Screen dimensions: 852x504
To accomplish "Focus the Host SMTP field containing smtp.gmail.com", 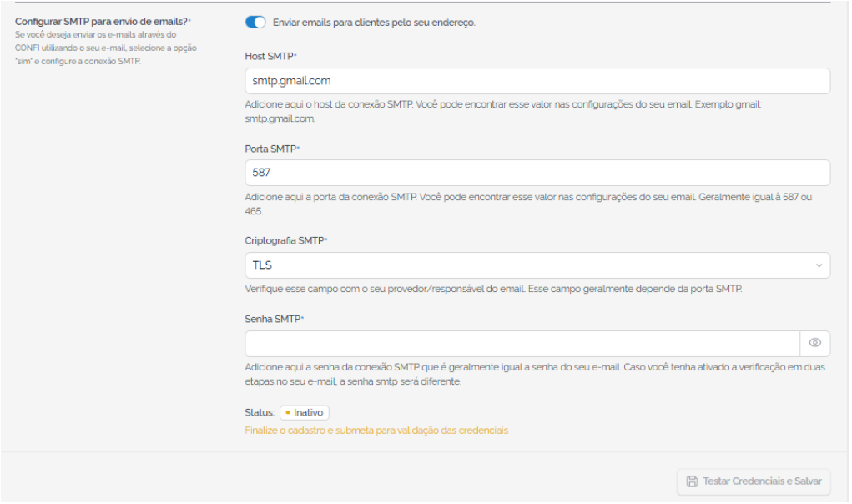I will 537,81.
